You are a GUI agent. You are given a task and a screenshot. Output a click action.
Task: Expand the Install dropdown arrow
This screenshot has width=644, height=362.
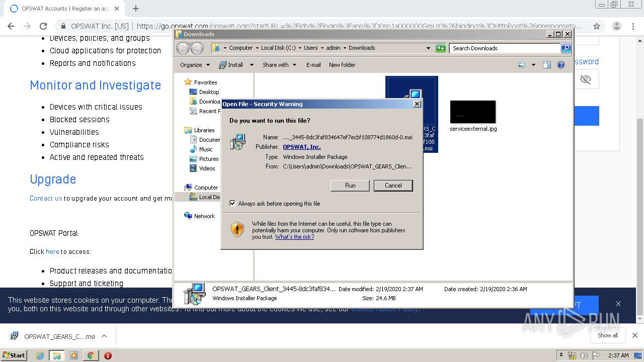pos(252,65)
